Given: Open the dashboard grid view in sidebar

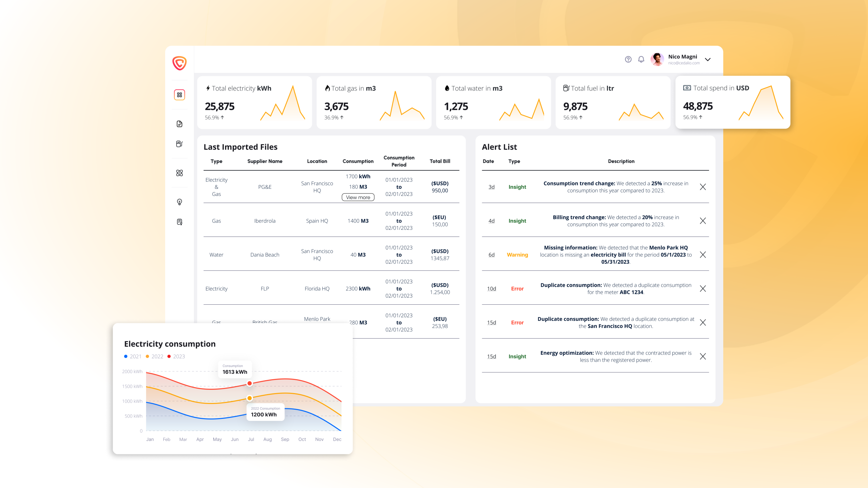Looking at the screenshot, I should click(180, 95).
